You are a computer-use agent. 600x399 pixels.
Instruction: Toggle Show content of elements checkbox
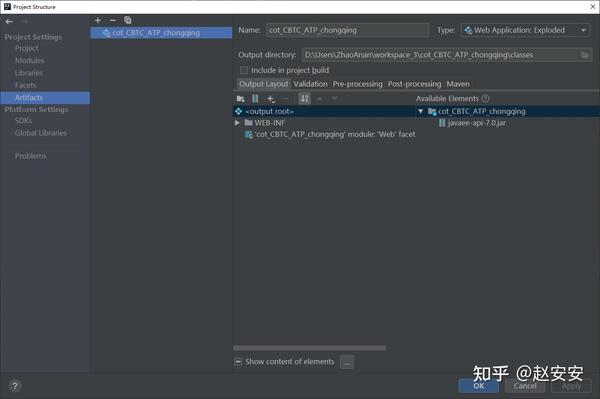(238, 362)
